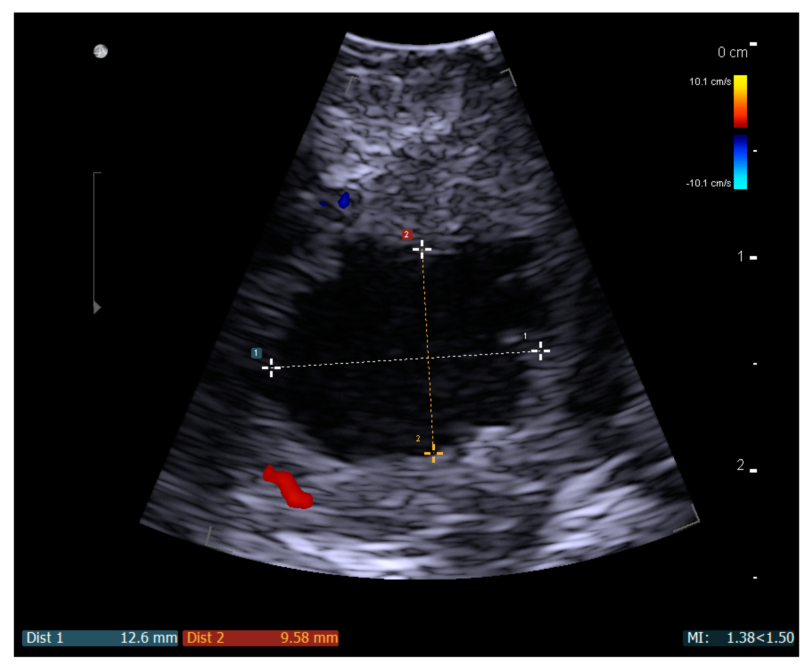Viewport: 812px width, 667px height.
Task: Click the depth scale marker 2
Action: pos(740,465)
